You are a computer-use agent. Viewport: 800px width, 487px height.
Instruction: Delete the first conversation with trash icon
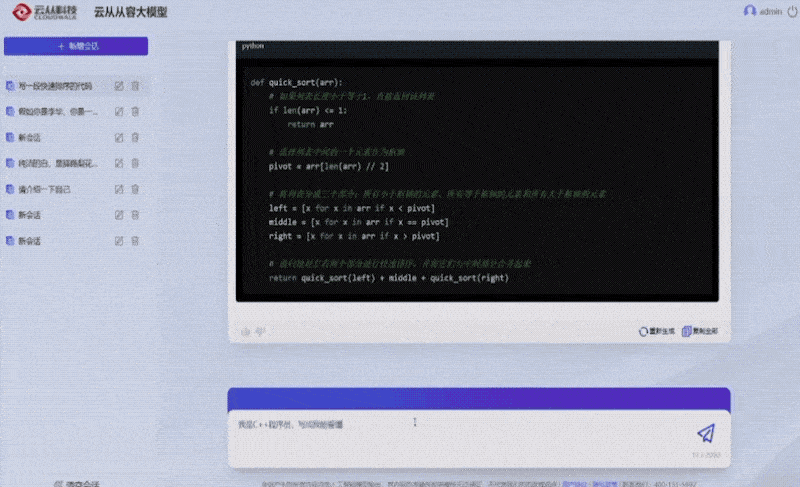pyautogui.click(x=135, y=86)
